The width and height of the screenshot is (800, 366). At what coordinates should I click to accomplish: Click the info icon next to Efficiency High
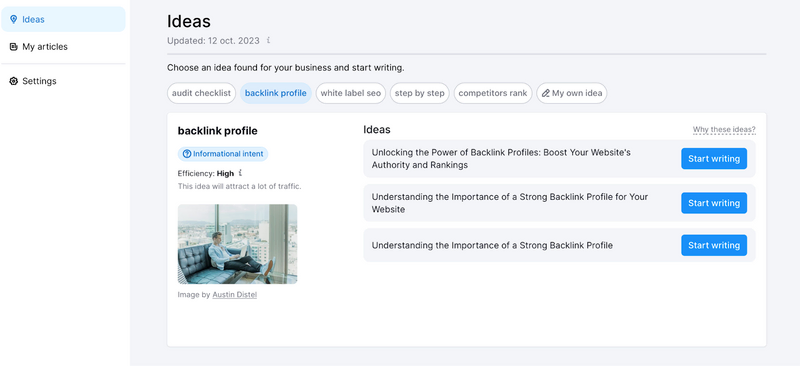pyautogui.click(x=240, y=173)
